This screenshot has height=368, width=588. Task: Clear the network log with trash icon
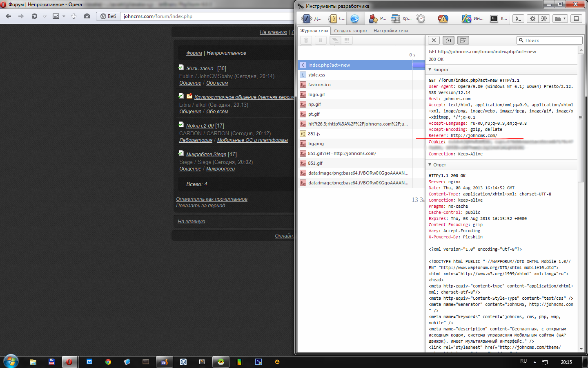point(306,40)
